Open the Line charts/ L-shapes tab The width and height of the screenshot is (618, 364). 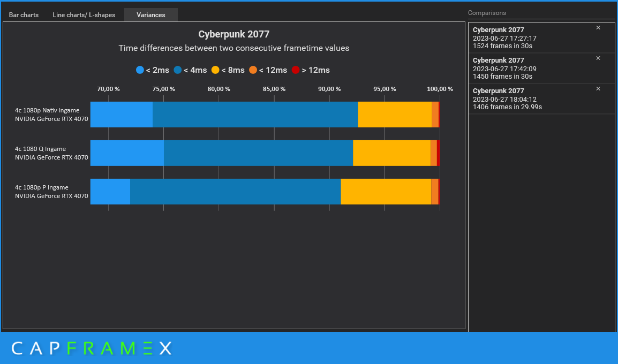(x=84, y=15)
